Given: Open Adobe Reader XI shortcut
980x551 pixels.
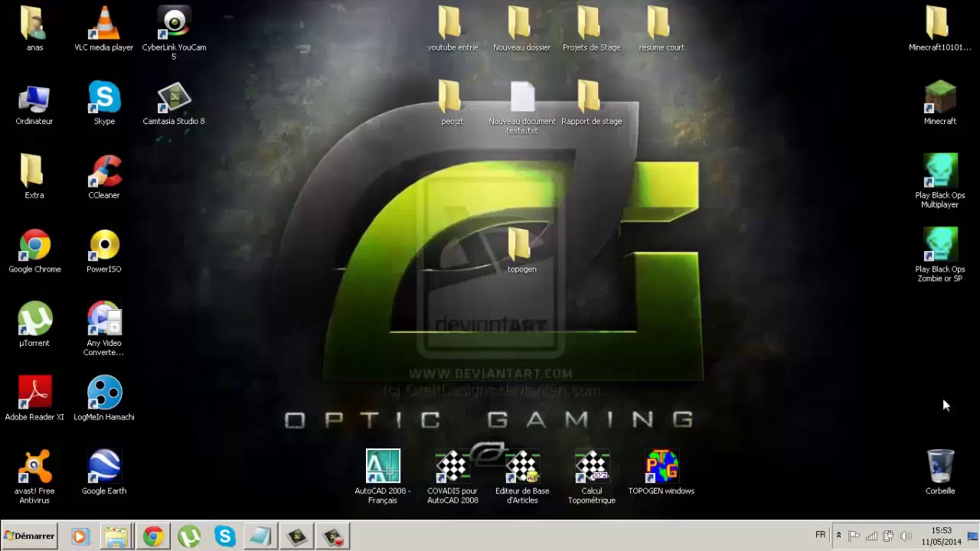Looking at the screenshot, I should point(34,399).
